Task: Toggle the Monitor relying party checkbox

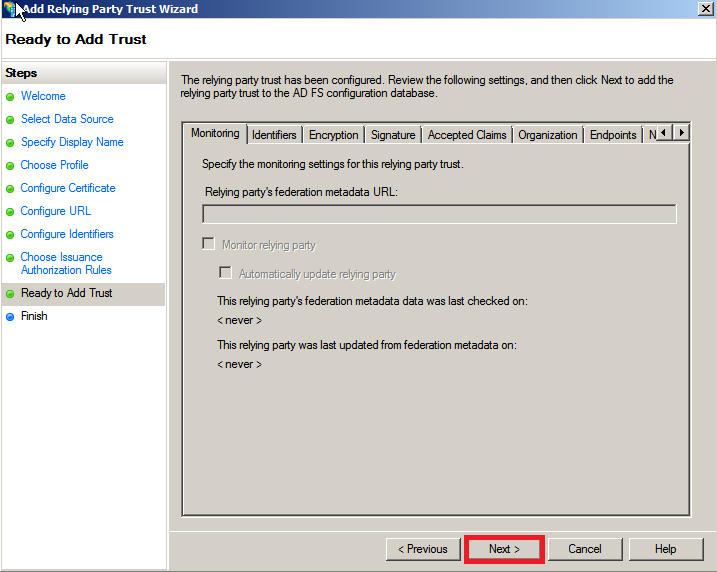Action: [209, 243]
